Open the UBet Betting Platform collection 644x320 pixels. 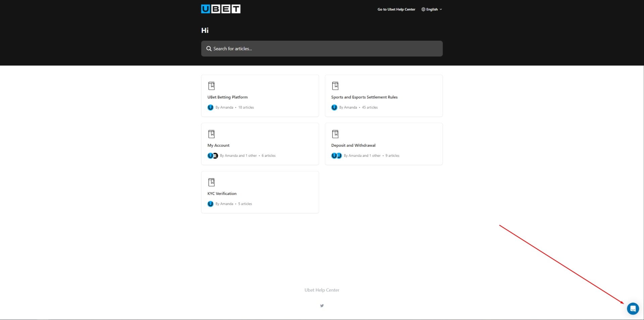click(x=260, y=96)
